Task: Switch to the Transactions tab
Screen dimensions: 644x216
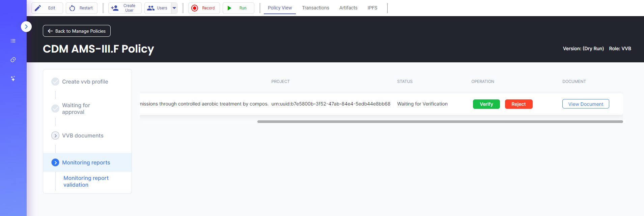Action: pyautogui.click(x=315, y=8)
